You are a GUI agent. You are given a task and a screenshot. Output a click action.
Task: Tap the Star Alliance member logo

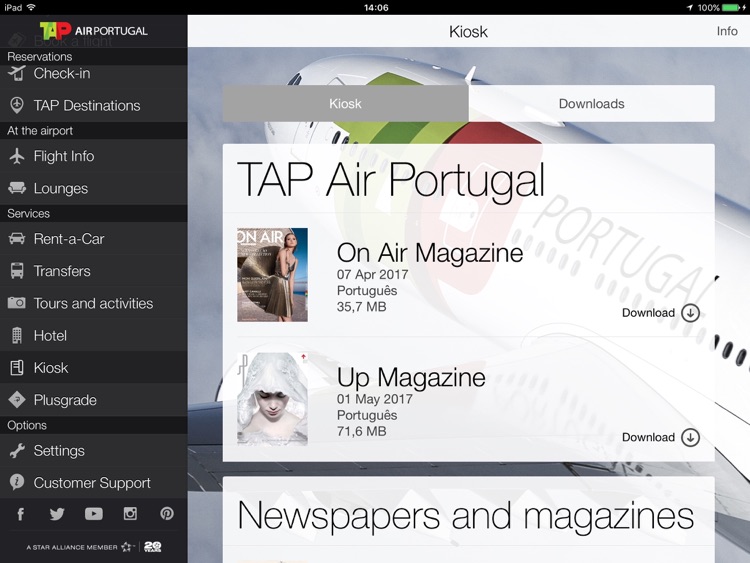94,547
